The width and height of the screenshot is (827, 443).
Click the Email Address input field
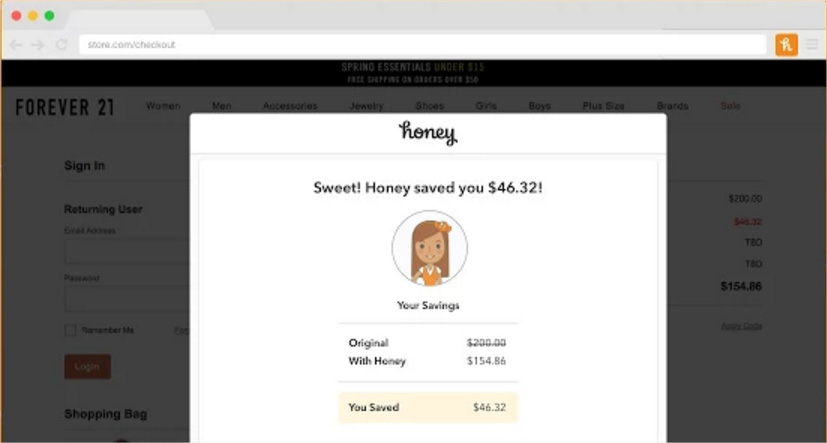point(127,250)
